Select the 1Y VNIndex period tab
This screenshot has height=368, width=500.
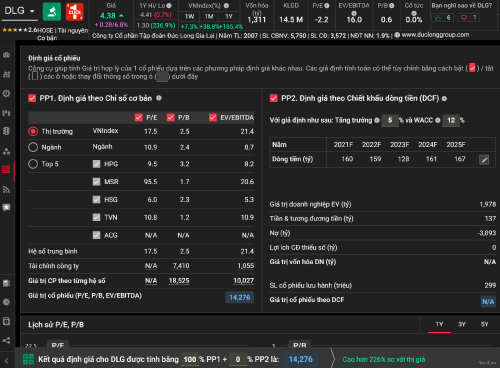tap(229, 16)
